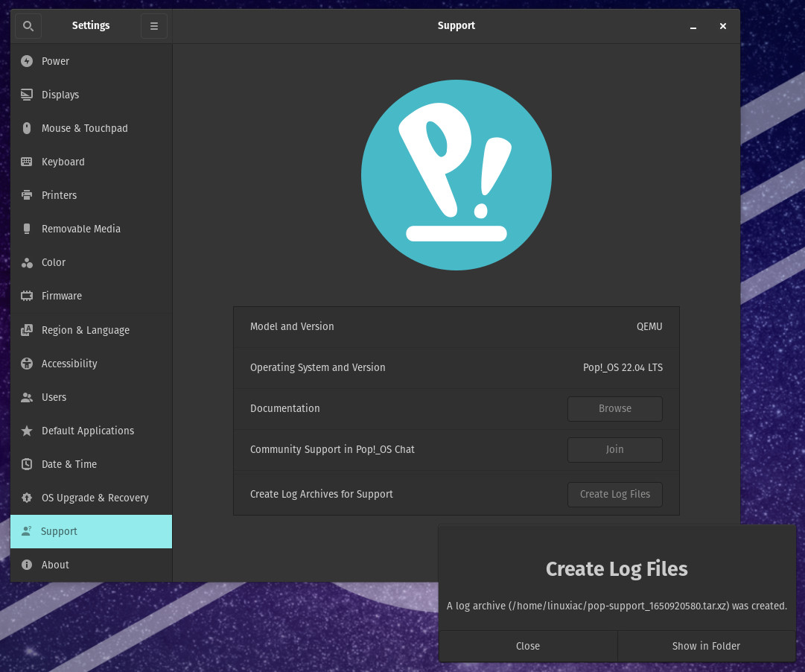Click the Date & Time clock icon

click(x=27, y=464)
